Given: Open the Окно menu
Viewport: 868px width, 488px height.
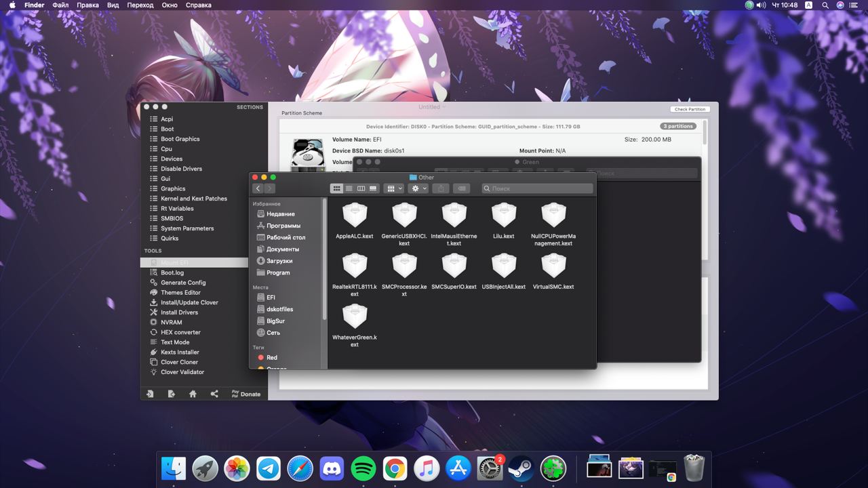Looking at the screenshot, I should [x=170, y=5].
